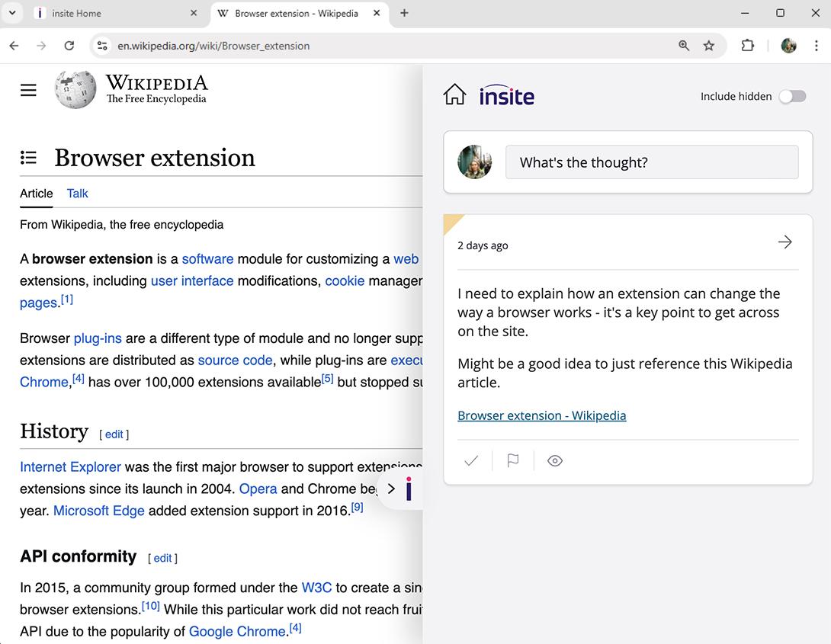Screen dimensions: 831x644
Task: Follow the Microsoft Edge link
Action: pyautogui.click(x=98, y=511)
